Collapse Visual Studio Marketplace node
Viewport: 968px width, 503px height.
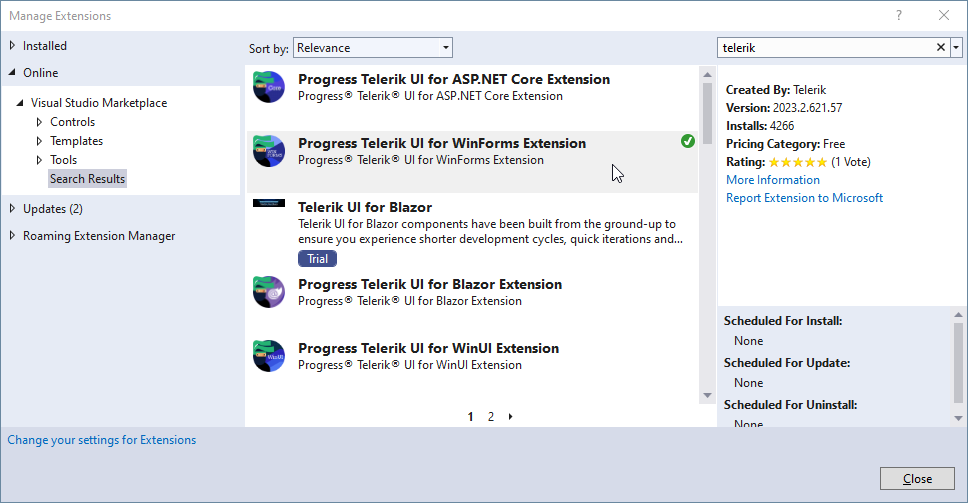(x=20, y=103)
